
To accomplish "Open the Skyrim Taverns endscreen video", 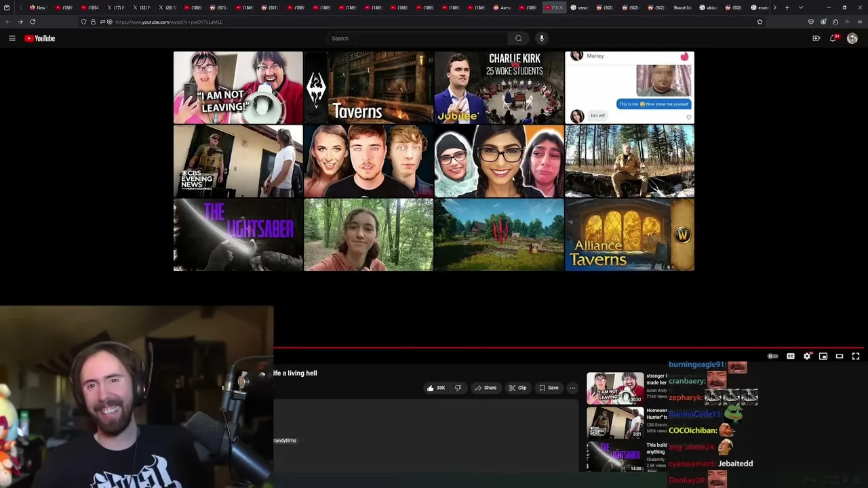I will coord(368,87).
